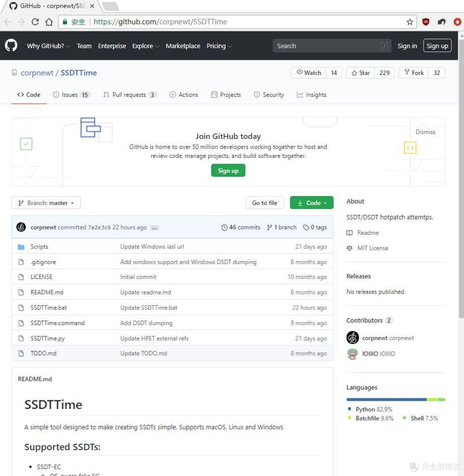Switch to the Projects tab
The image size is (464, 476).
click(x=226, y=95)
